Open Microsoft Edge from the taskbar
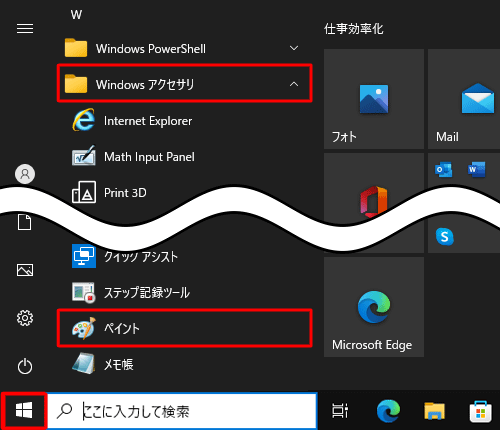Viewport: 500px width, 430px height. (388, 410)
